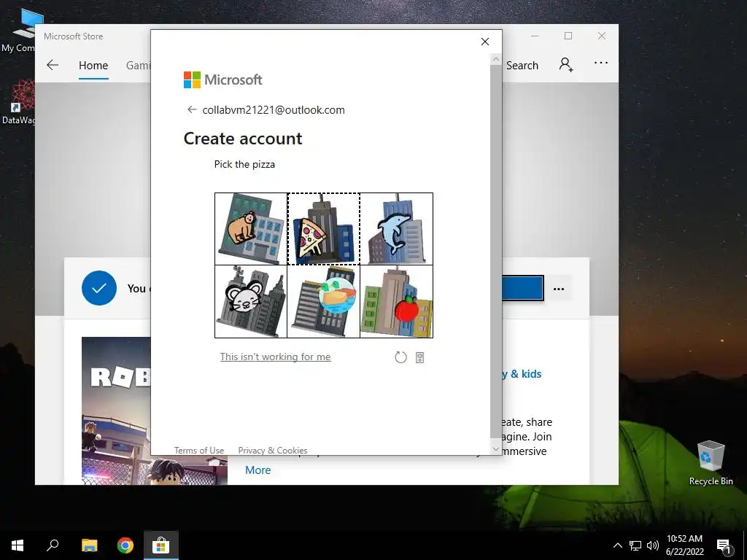Click the dialog scrollbar down arrow
Viewport: 747px width, 560px height.
click(495, 448)
